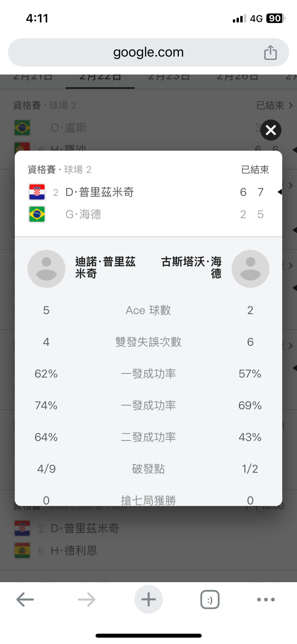Tap the google.com address bar
Viewport: 297px width, 644px height.
[148, 52]
